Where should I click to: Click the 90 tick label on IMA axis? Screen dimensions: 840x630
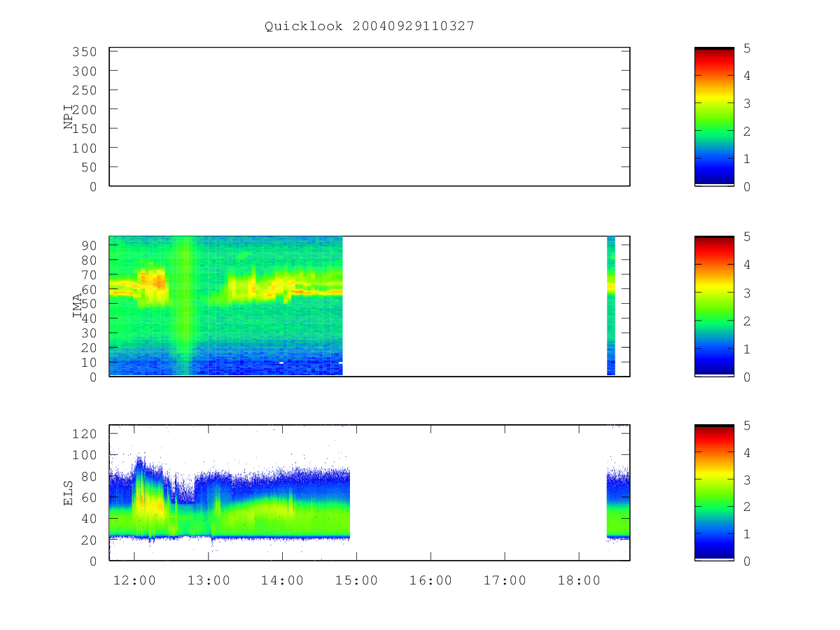click(x=89, y=245)
